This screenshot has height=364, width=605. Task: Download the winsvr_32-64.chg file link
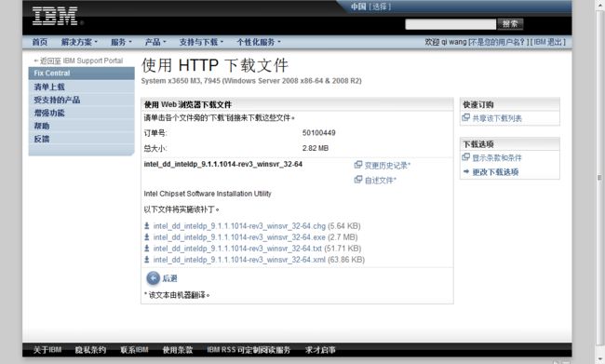coord(239,226)
